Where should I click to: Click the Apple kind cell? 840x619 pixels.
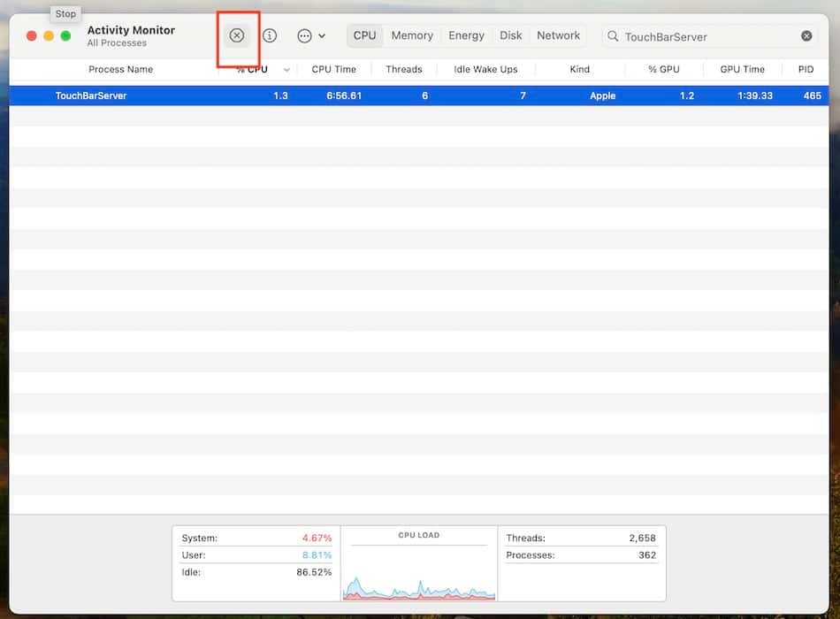[x=603, y=96]
